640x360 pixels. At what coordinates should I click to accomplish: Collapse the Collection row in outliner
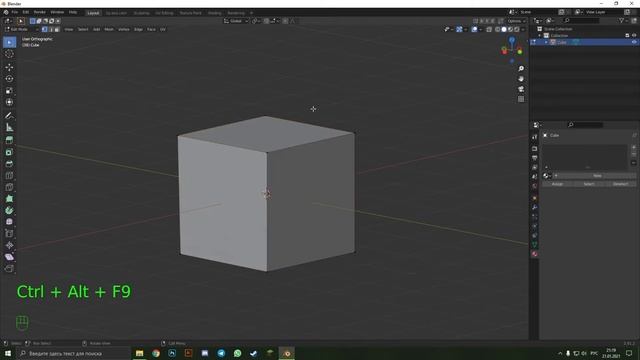pos(540,36)
